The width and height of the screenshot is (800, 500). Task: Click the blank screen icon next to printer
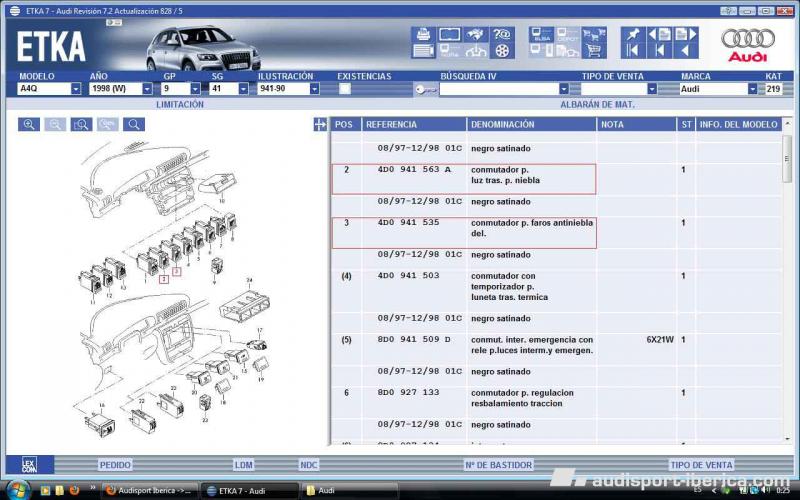pos(449,34)
